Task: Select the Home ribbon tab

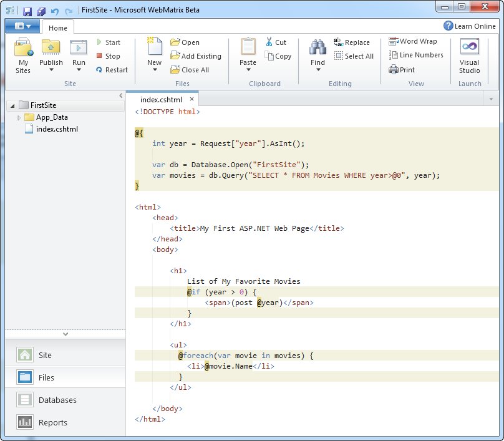Action: pos(58,28)
